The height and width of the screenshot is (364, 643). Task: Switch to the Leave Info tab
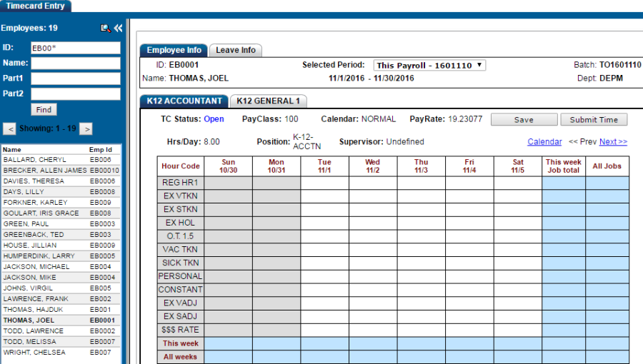click(236, 50)
